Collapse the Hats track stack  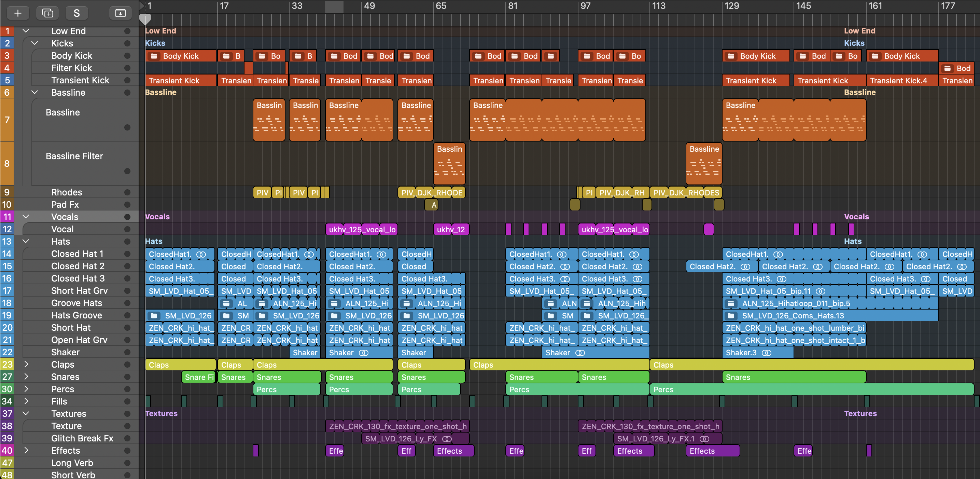pyautogui.click(x=26, y=241)
